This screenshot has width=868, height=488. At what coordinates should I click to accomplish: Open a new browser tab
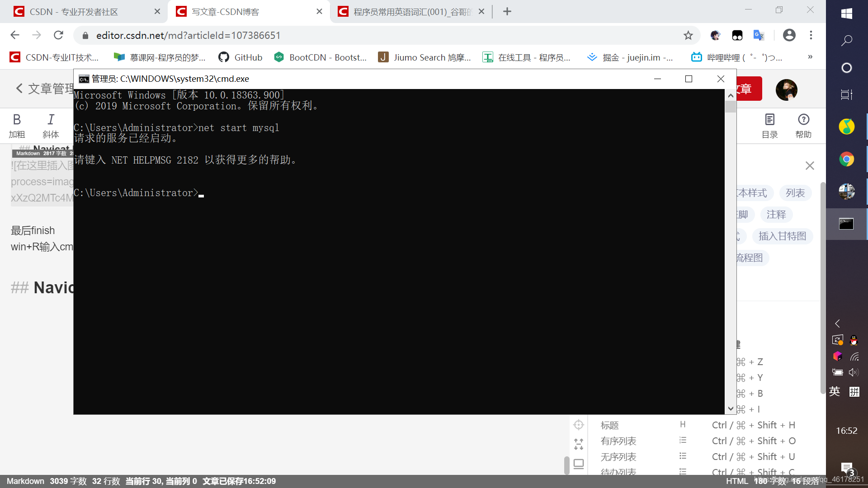(507, 12)
